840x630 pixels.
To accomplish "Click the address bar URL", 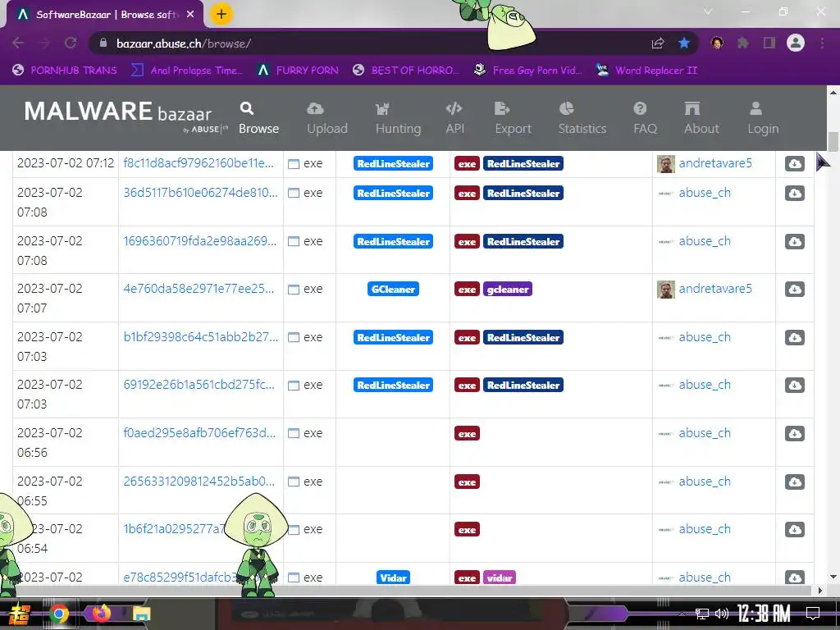I will [184, 43].
